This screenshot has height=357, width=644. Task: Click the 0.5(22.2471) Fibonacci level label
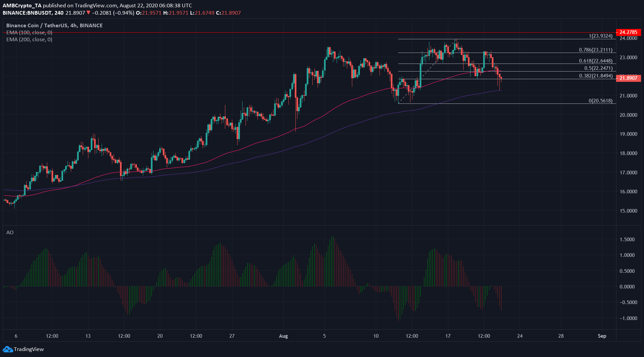[x=598, y=68]
